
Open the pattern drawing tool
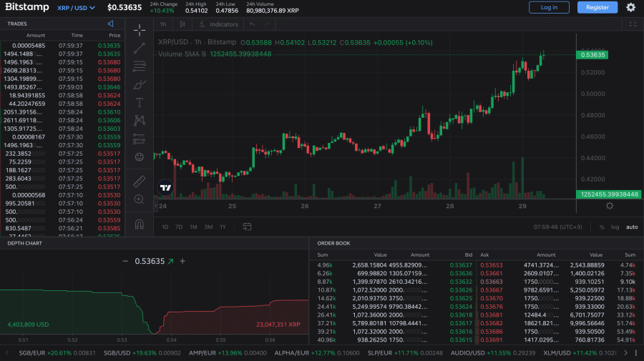pos(140,121)
